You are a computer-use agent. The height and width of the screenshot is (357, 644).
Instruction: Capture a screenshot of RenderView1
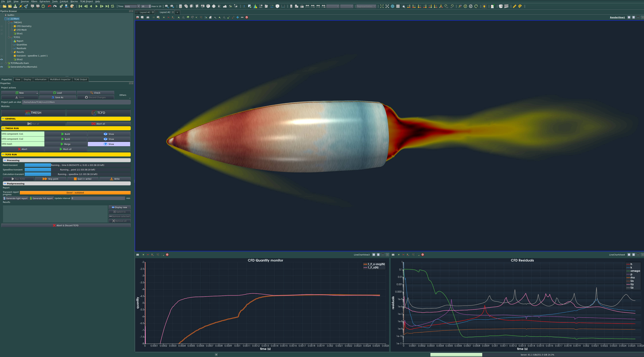coord(148,17)
